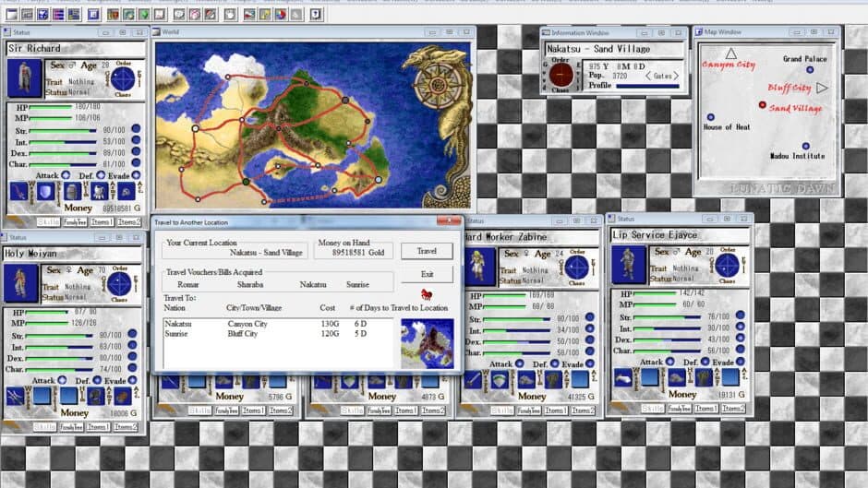Click Sir Richard's shield equipment slot

coord(45,192)
